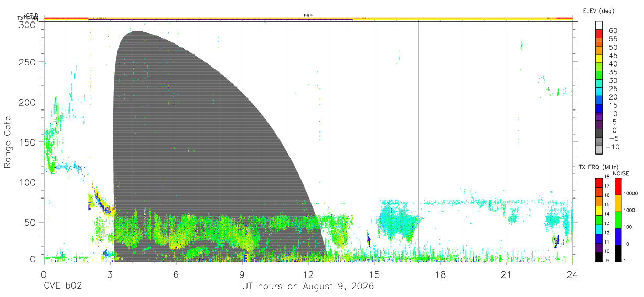This screenshot has height=297, width=644.
Task: Pick green ELEV segment between 30 and 35
Action: point(599,76)
